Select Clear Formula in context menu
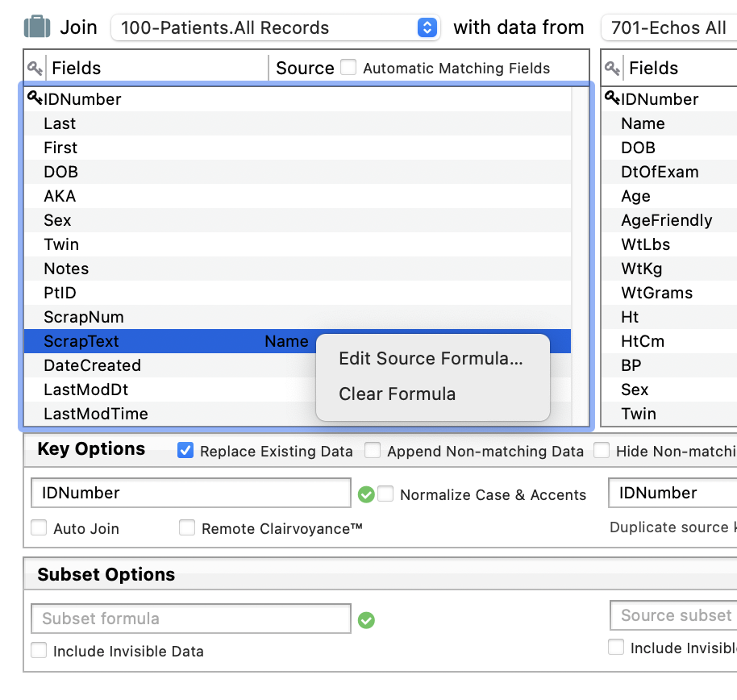Viewport: 737px width, 700px height. click(397, 394)
